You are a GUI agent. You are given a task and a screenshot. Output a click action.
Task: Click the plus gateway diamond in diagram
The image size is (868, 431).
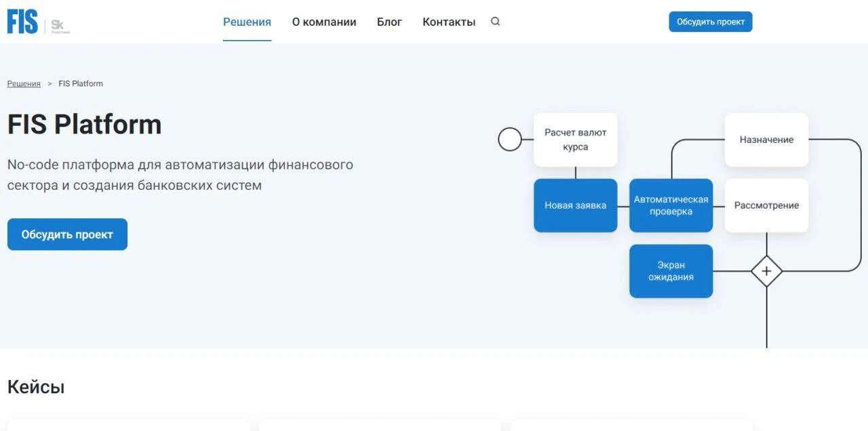(x=766, y=271)
